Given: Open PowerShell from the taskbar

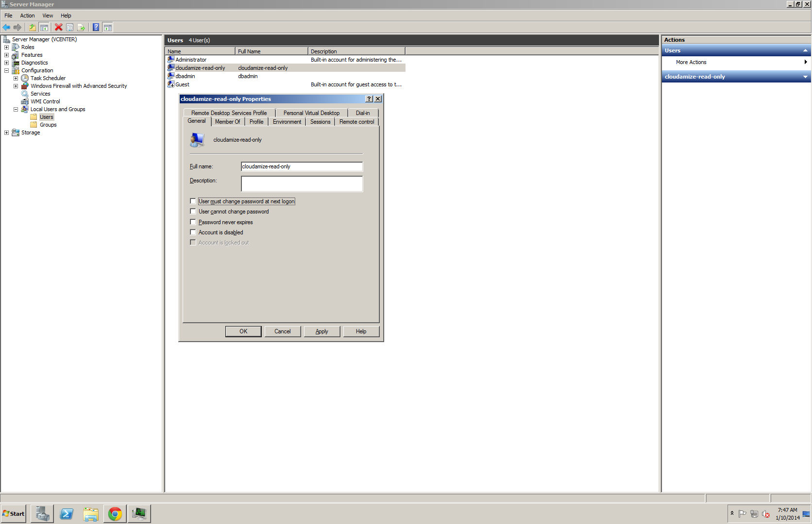Looking at the screenshot, I should [67, 513].
